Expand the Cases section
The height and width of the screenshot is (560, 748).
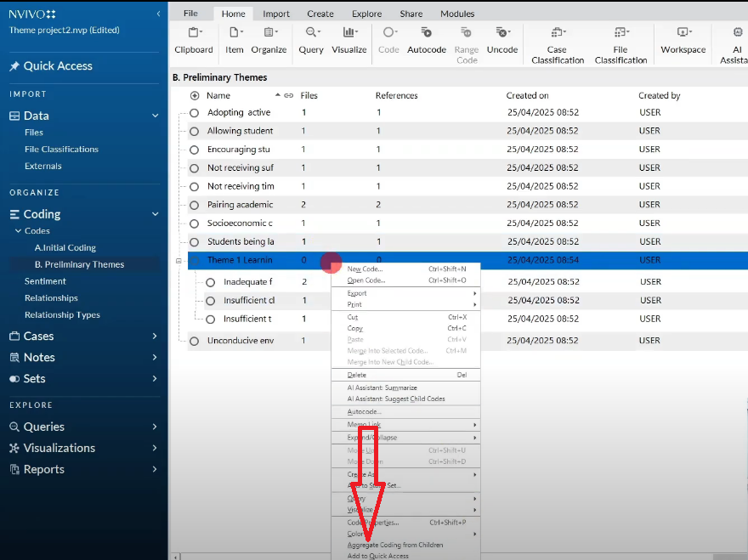(x=155, y=337)
